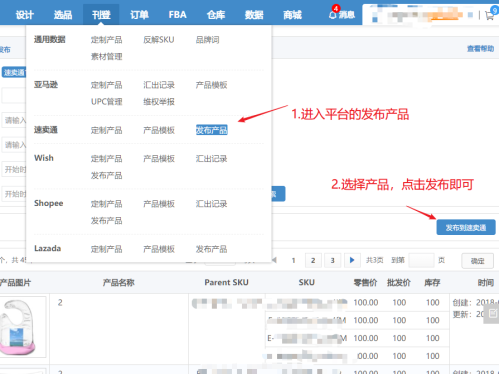Click the 零售价 column header
The image size is (499, 374).
(365, 283)
